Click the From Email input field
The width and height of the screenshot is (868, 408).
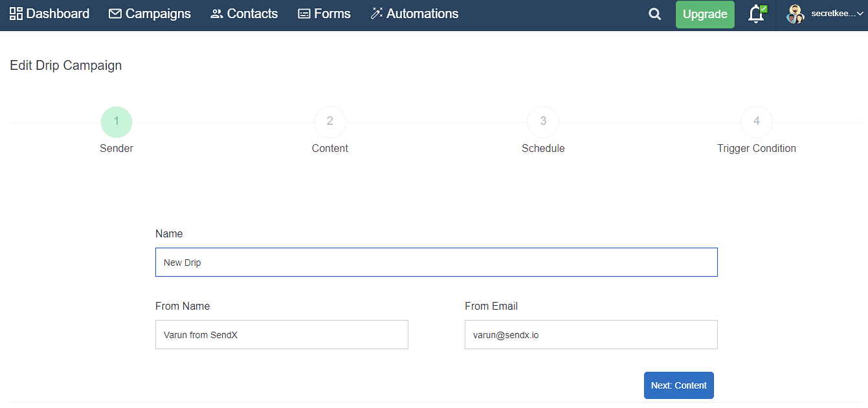click(590, 334)
